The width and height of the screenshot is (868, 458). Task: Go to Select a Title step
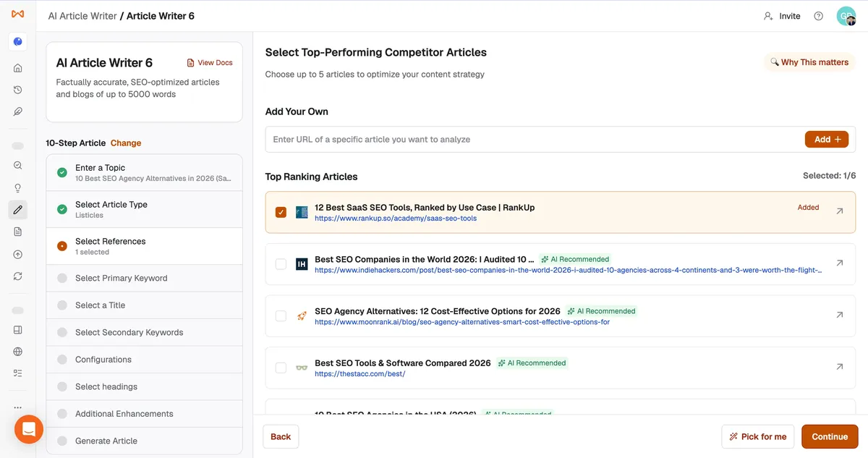tap(144, 305)
